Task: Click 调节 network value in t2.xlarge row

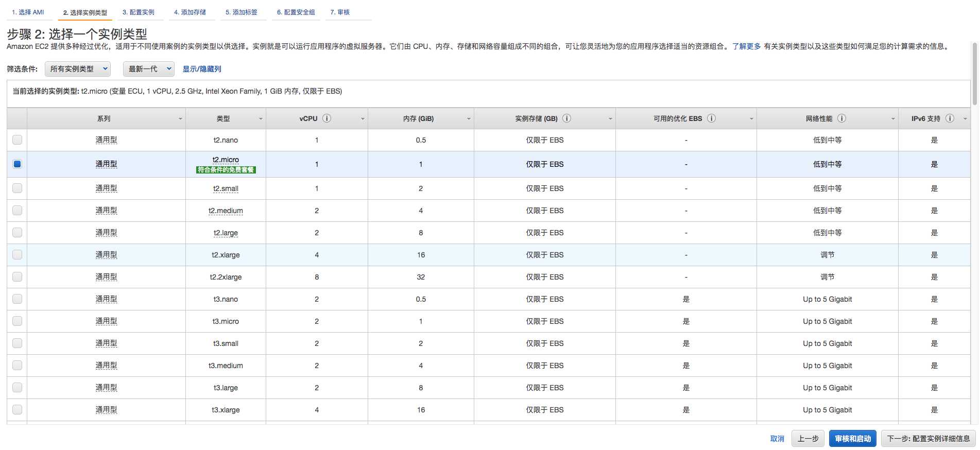Action: [x=827, y=255]
